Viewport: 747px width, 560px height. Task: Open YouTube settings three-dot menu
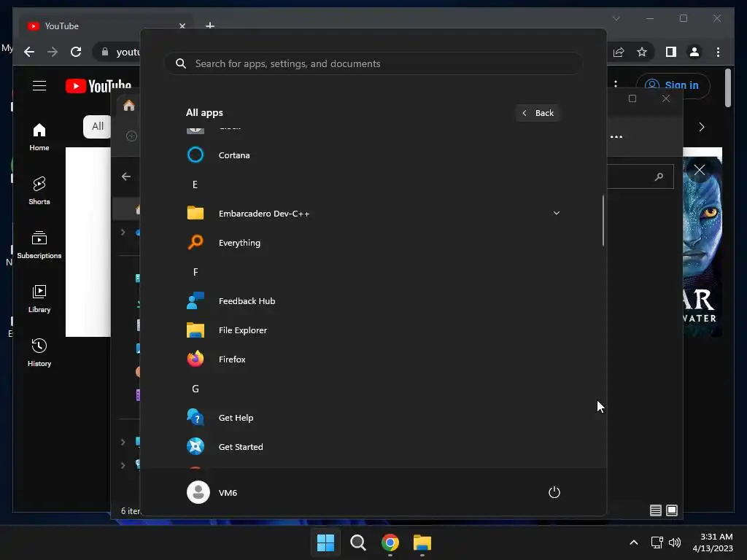tap(616, 85)
